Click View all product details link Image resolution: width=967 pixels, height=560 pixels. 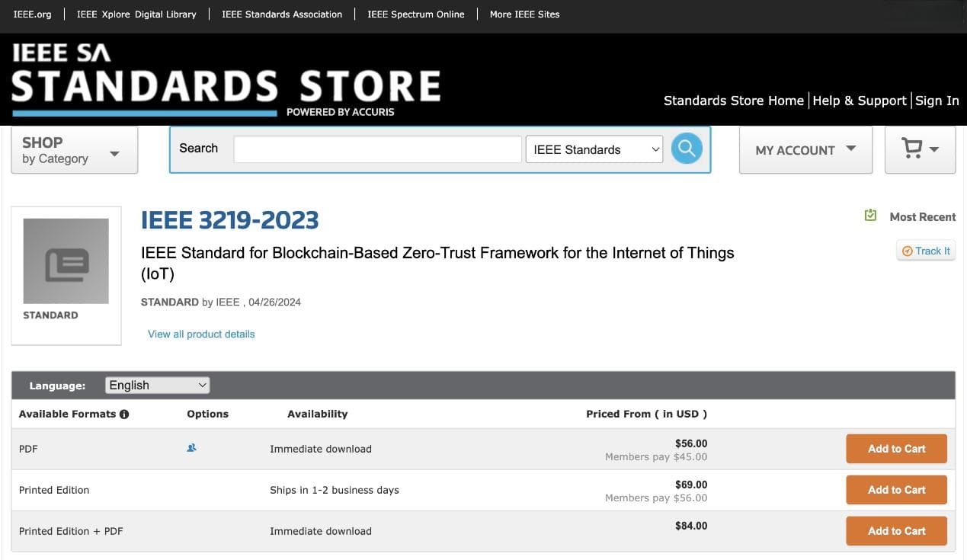click(x=201, y=334)
